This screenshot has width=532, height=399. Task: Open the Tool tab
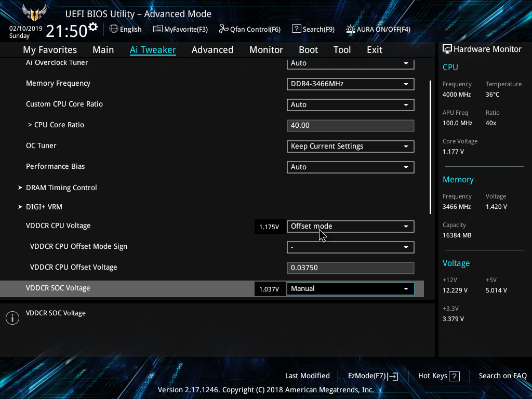(342, 50)
